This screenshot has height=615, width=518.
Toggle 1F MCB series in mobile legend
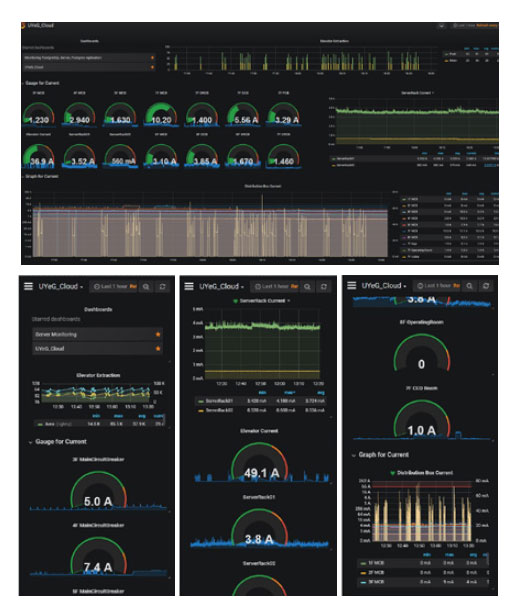[376, 563]
